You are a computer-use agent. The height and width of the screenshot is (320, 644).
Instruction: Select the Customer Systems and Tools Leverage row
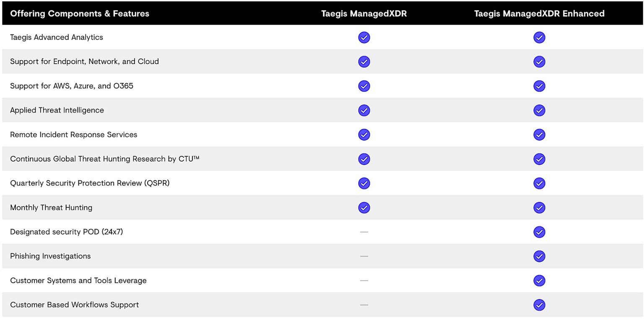click(78, 280)
